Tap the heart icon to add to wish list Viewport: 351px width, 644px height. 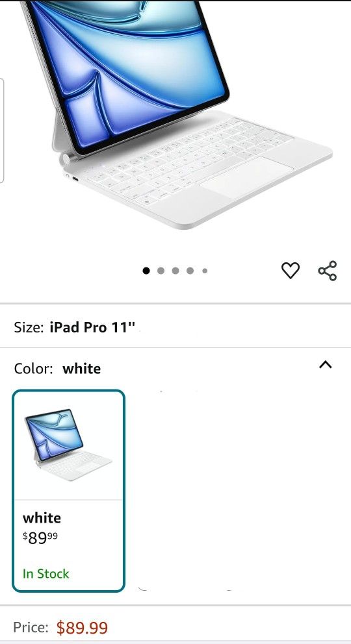pos(290,270)
